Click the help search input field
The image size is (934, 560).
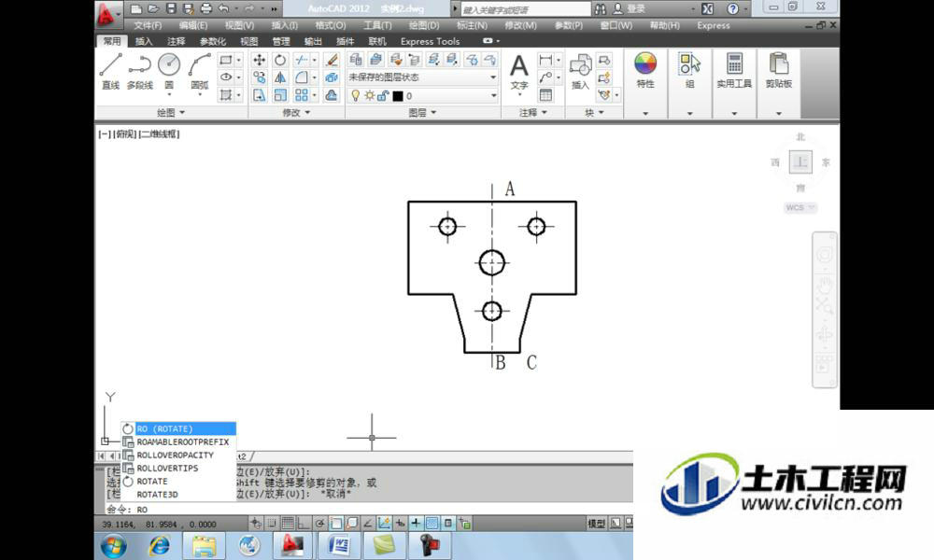tap(526, 9)
